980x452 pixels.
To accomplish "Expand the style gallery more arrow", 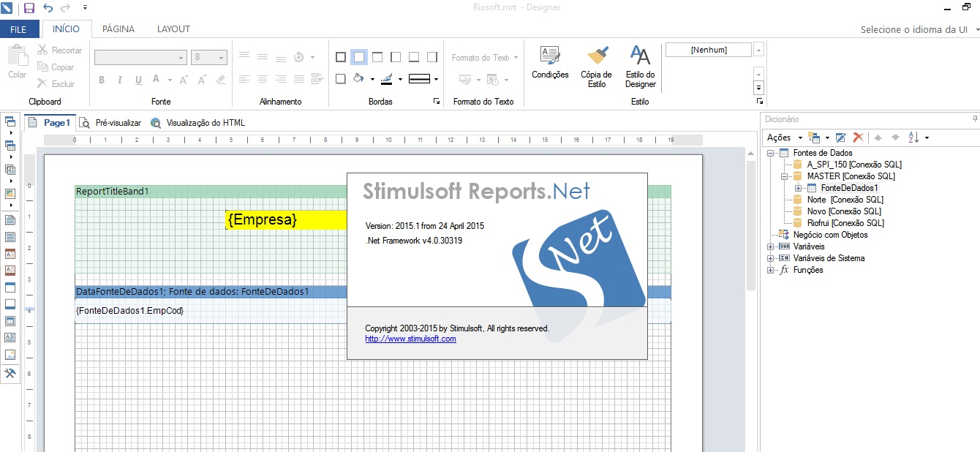I will point(758,88).
